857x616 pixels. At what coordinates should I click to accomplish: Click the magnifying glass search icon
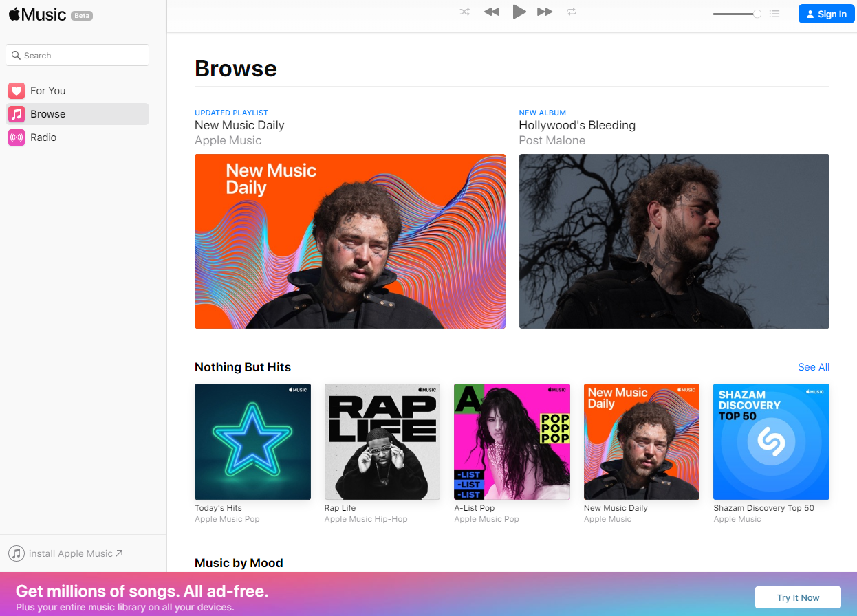(17, 55)
